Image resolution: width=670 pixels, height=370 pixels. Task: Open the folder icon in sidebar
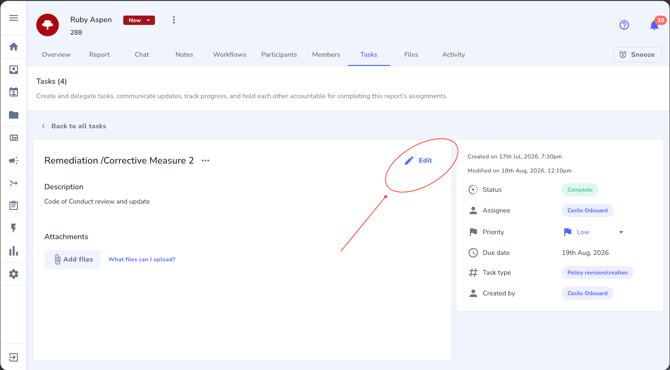click(14, 115)
